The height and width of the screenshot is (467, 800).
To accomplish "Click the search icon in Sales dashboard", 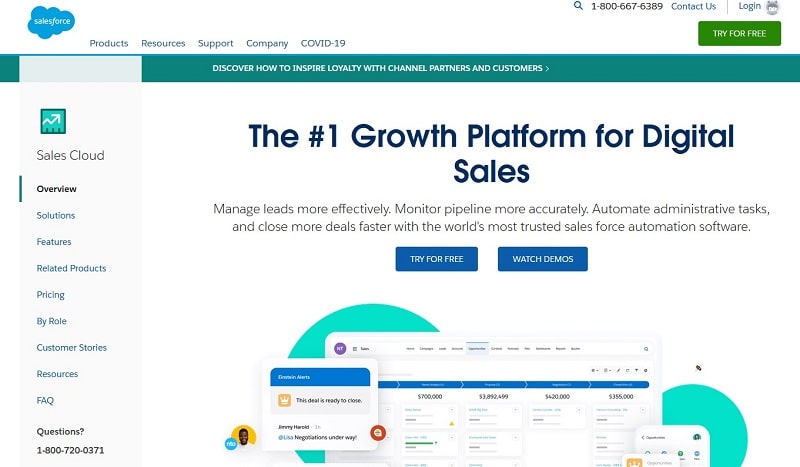I will [x=646, y=349].
